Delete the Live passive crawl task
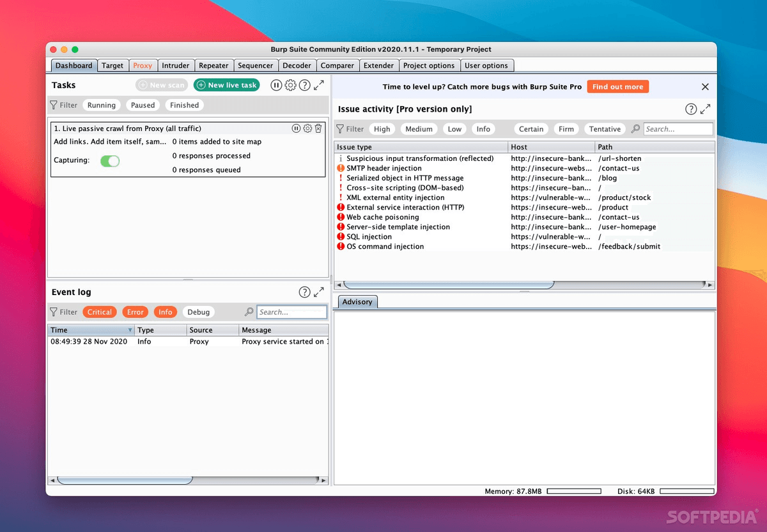The width and height of the screenshot is (767, 532). click(318, 128)
